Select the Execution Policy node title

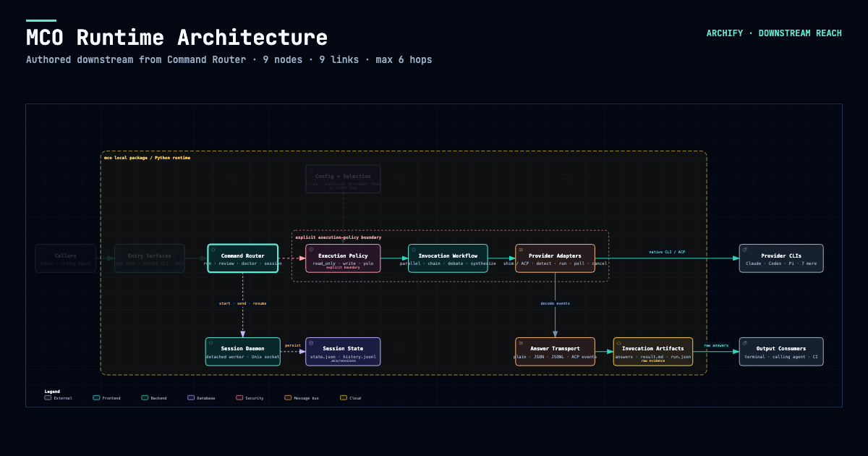[343, 256]
